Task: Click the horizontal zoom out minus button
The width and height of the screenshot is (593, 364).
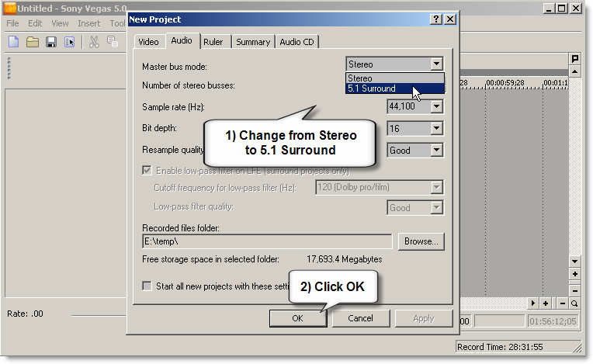Action: point(563,303)
